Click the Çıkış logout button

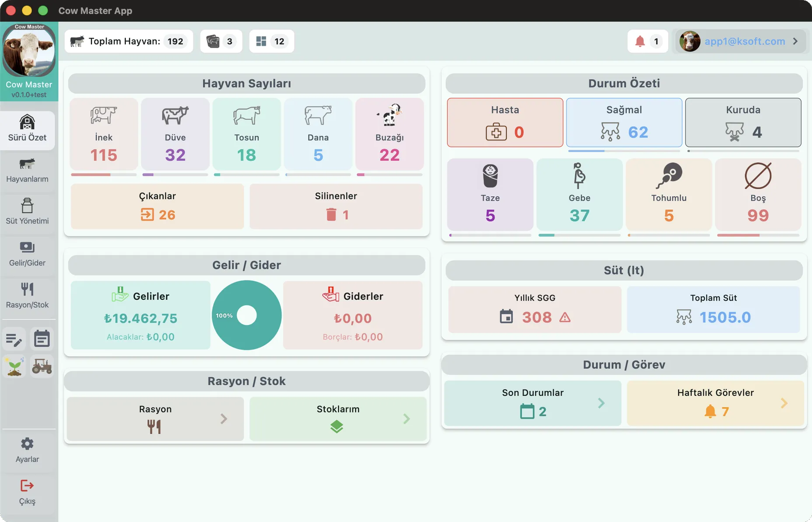pos(27,492)
